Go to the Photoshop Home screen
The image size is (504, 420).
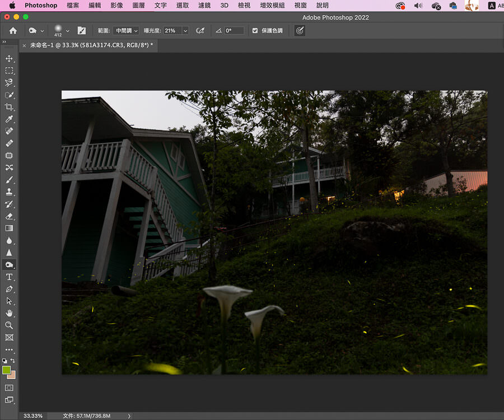[x=13, y=31]
